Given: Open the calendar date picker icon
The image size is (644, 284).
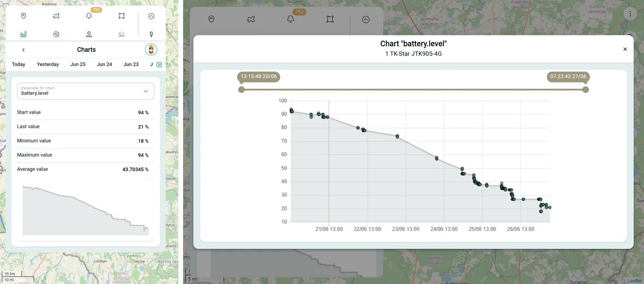Looking at the screenshot, I should coord(159,64).
